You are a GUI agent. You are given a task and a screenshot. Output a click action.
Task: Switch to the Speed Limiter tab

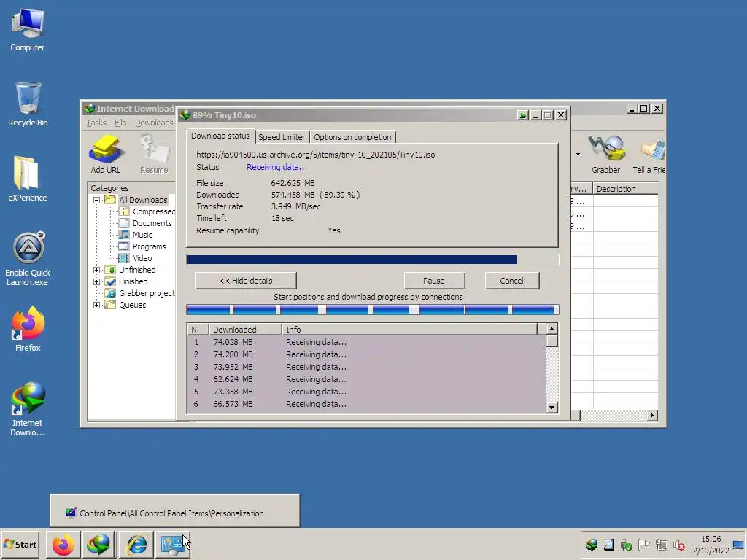[x=282, y=137]
